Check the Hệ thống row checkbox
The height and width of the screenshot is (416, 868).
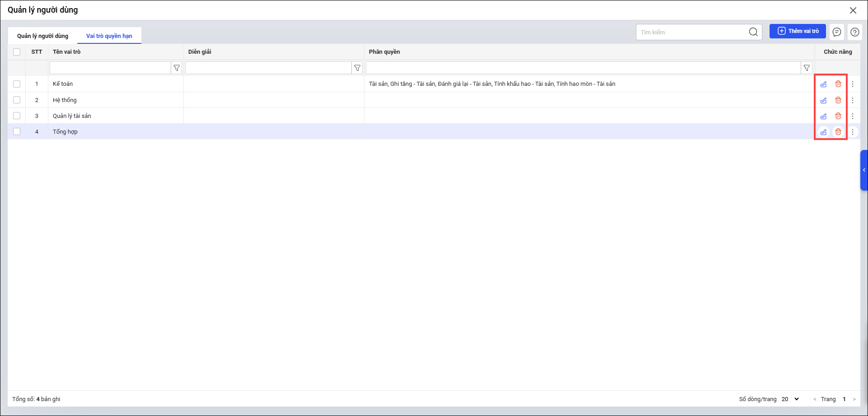click(x=17, y=100)
